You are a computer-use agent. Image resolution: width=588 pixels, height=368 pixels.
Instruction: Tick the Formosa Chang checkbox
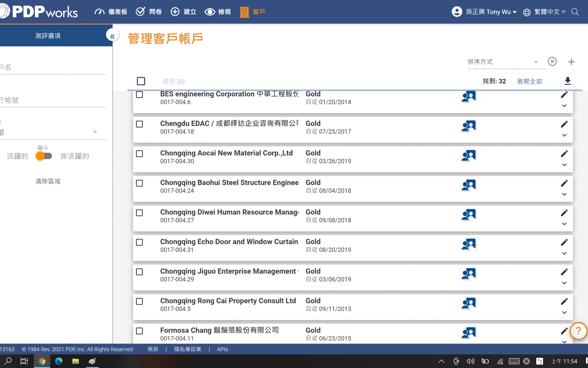point(139,331)
